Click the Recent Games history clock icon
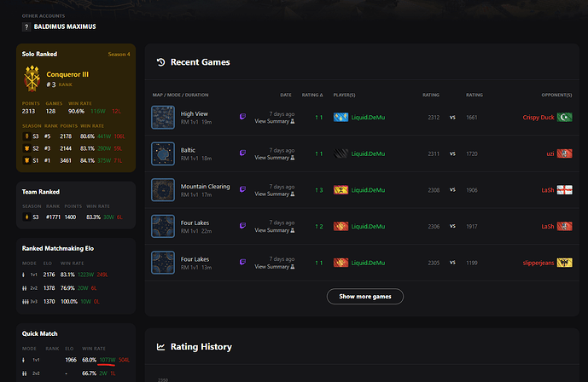Viewport: 588px width, 382px height. pyautogui.click(x=161, y=62)
